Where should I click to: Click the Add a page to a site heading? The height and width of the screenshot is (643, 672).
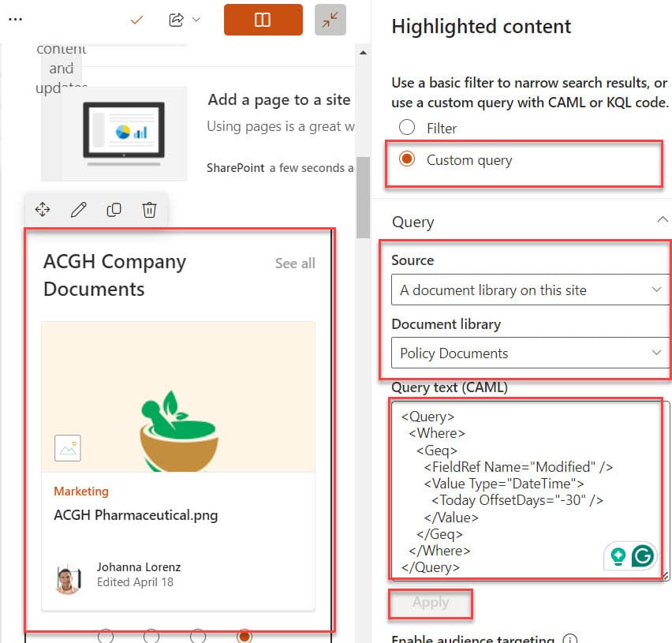coord(279,99)
